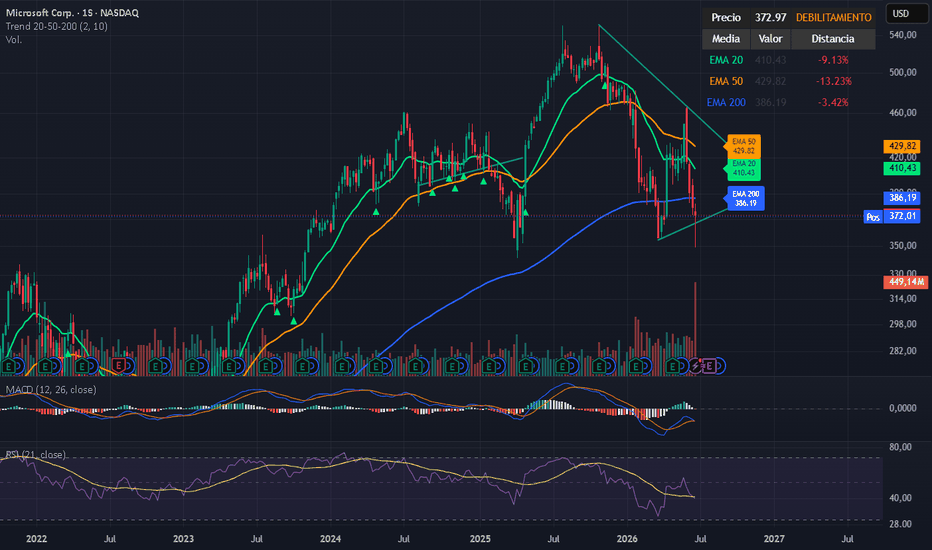Image resolution: width=932 pixels, height=550 pixels.
Task: Click the EMA 200 table row label
Action: (x=726, y=102)
